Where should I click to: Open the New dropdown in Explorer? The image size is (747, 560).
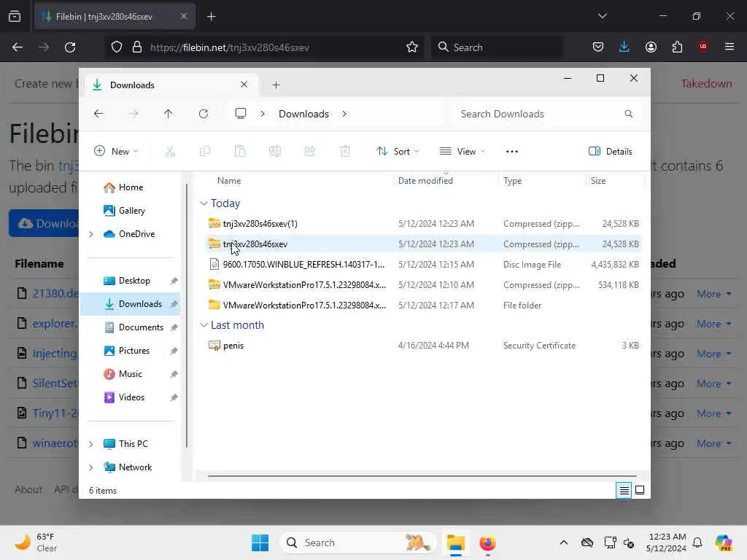point(116,152)
